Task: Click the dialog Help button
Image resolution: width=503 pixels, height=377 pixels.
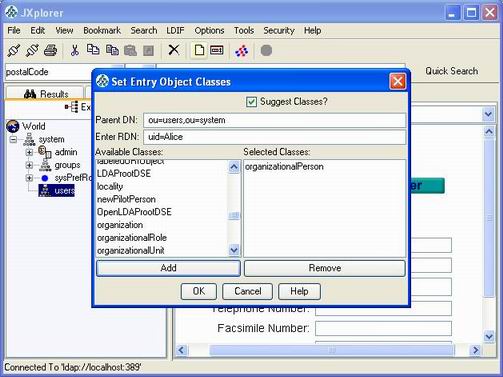Action: tap(299, 291)
